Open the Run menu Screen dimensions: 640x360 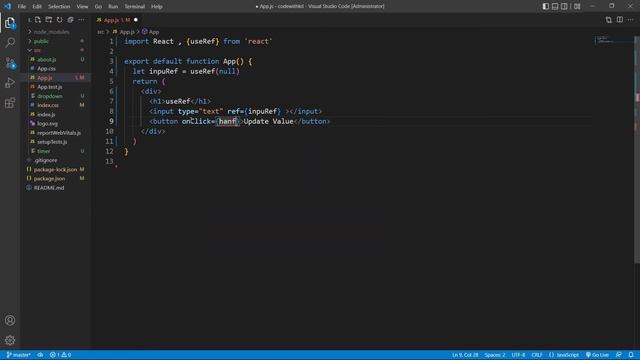(x=113, y=7)
